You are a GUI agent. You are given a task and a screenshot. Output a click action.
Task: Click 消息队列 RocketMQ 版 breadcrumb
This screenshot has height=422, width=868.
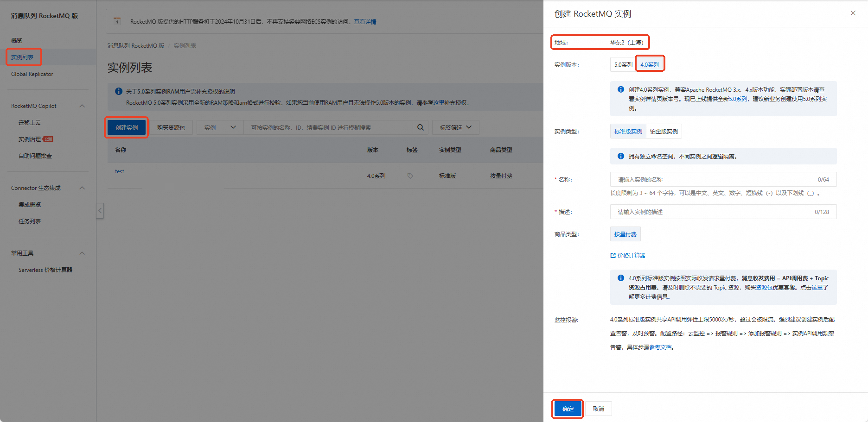pyautogui.click(x=136, y=45)
